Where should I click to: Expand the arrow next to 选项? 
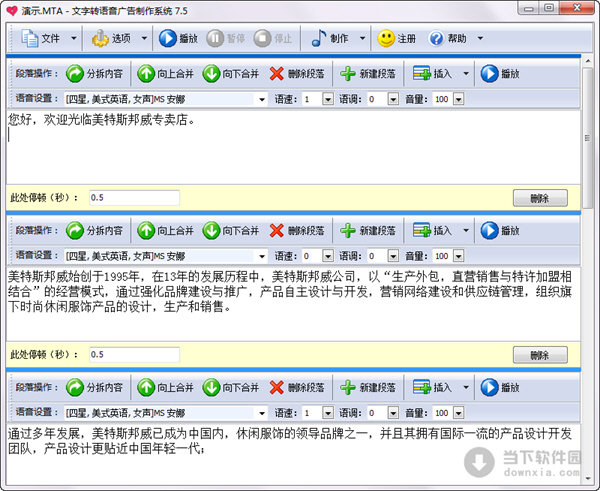coord(144,38)
